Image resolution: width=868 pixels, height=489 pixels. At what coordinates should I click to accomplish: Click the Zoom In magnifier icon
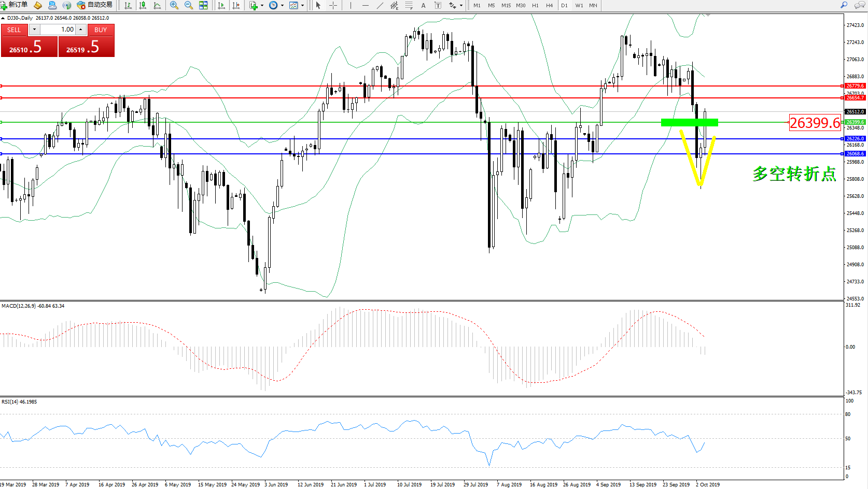coord(174,5)
